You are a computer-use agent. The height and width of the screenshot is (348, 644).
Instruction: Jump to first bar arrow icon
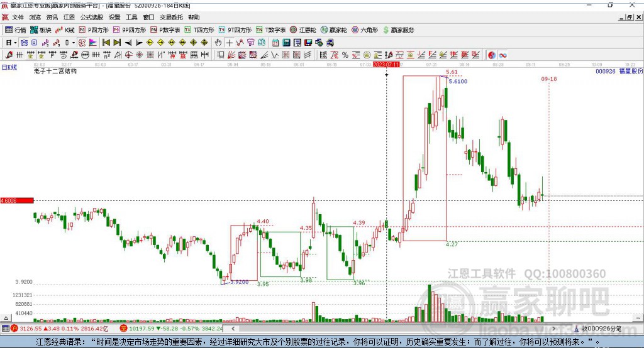[106, 42]
